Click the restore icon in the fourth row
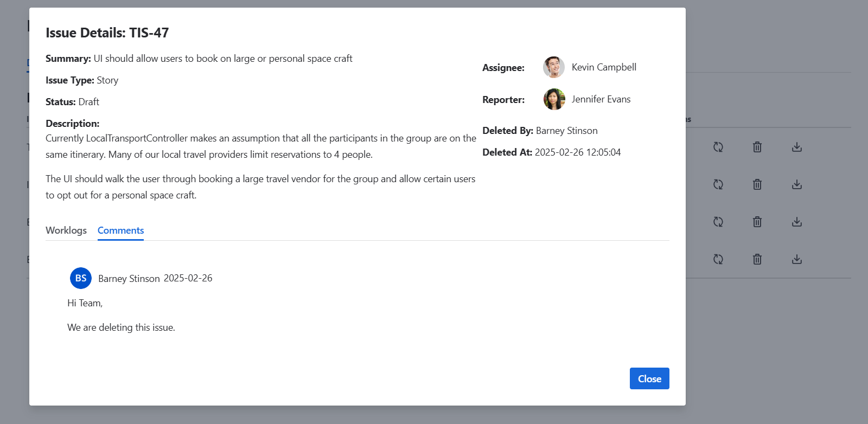The height and width of the screenshot is (424, 868). [718, 259]
